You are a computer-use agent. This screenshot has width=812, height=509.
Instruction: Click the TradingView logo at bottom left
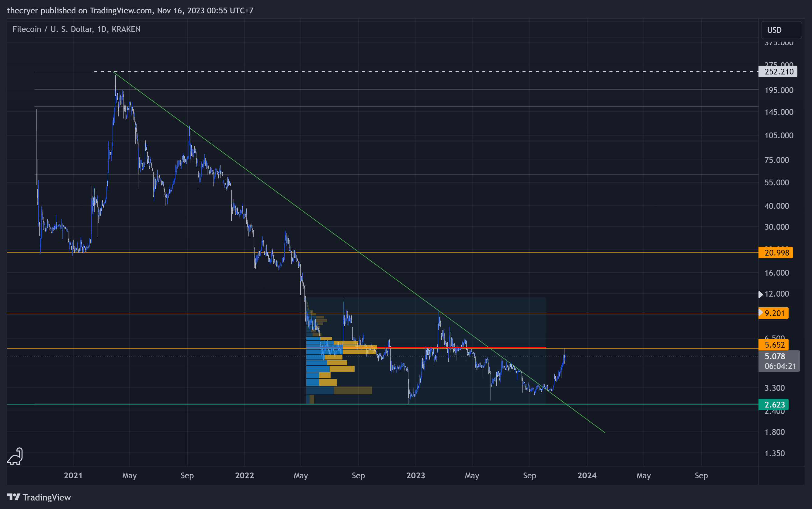pos(39,497)
